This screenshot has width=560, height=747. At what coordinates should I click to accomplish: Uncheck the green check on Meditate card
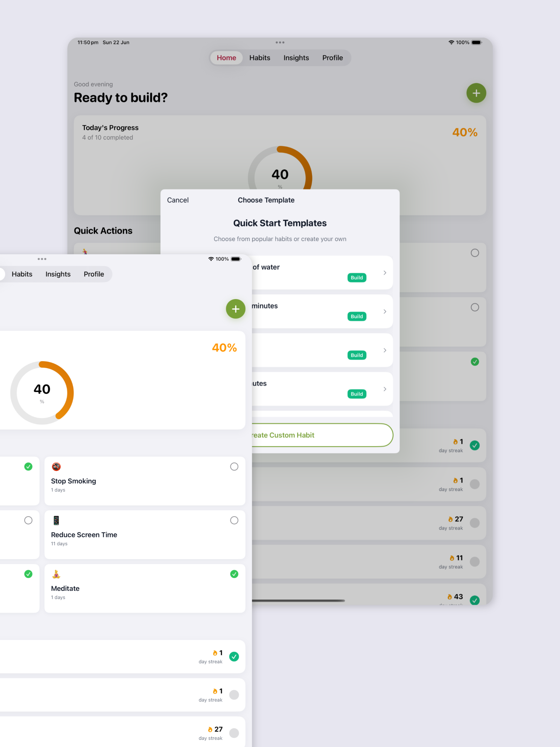[234, 574]
